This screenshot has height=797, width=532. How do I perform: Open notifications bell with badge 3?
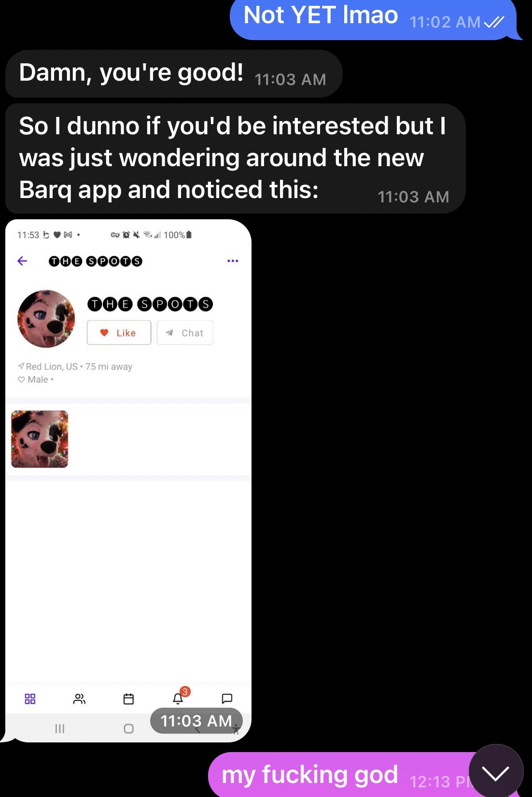point(179,697)
